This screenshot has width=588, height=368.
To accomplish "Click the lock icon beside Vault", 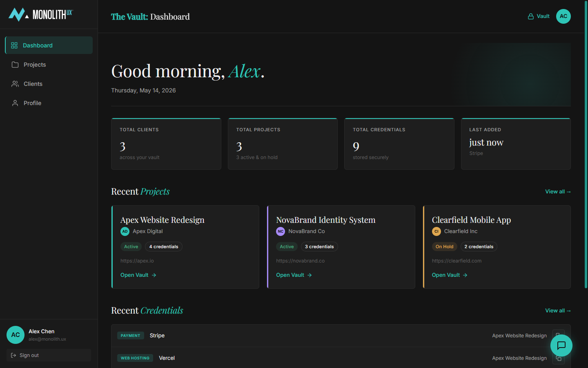I will 531,16.
